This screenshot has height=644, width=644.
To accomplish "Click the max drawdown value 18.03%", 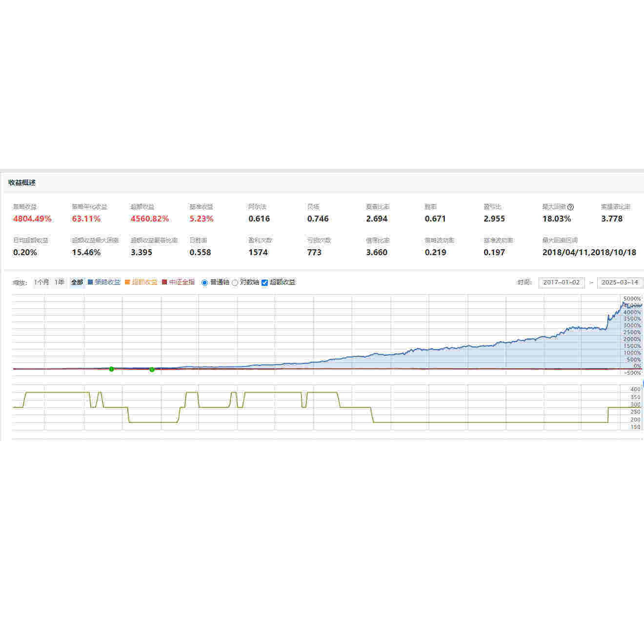I will [557, 219].
